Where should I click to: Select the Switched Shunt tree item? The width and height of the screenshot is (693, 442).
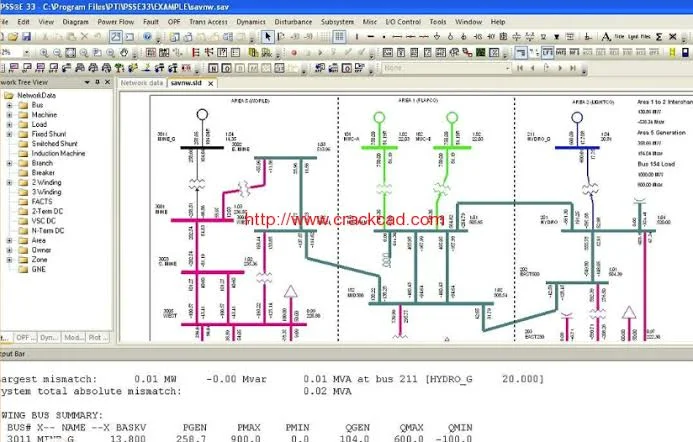[x=54, y=144]
